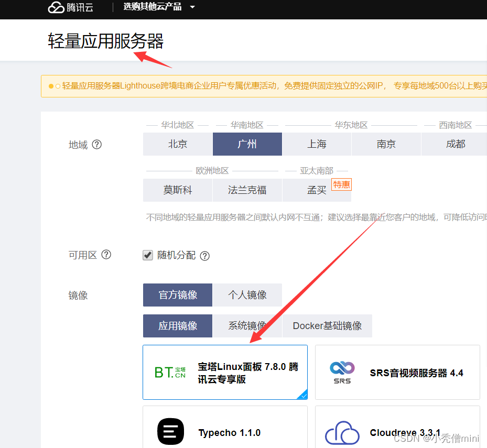Click the Lighthouse promotion notice banner
The height and width of the screenshot is (448, 487).
[264, 86]
